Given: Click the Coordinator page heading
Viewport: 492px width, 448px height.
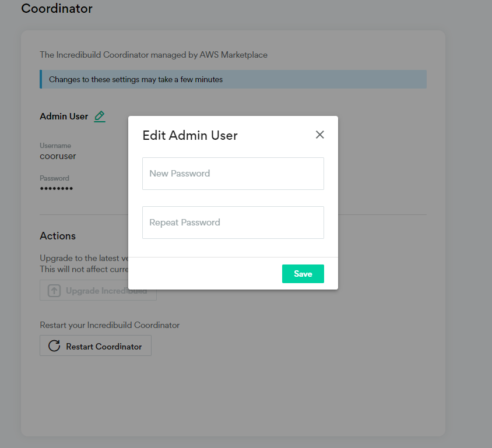Looking at the screenshot, I should click(x=57, y=9).
